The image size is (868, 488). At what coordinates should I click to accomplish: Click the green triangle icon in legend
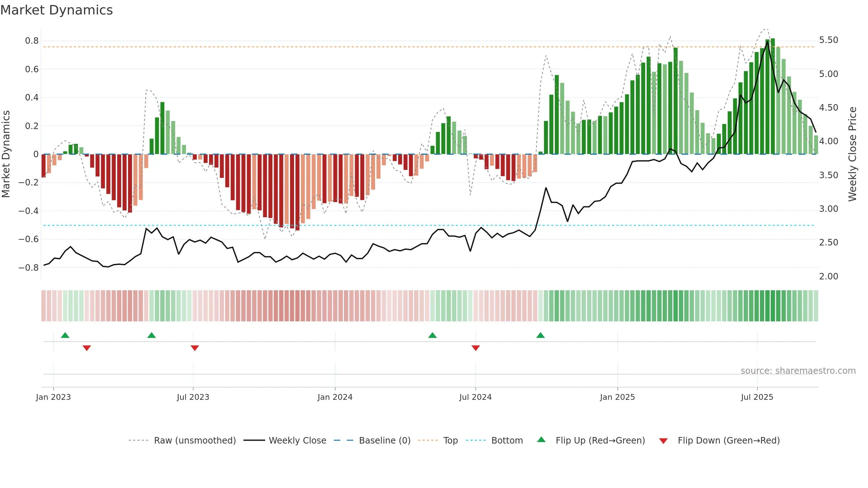[541, 440]
